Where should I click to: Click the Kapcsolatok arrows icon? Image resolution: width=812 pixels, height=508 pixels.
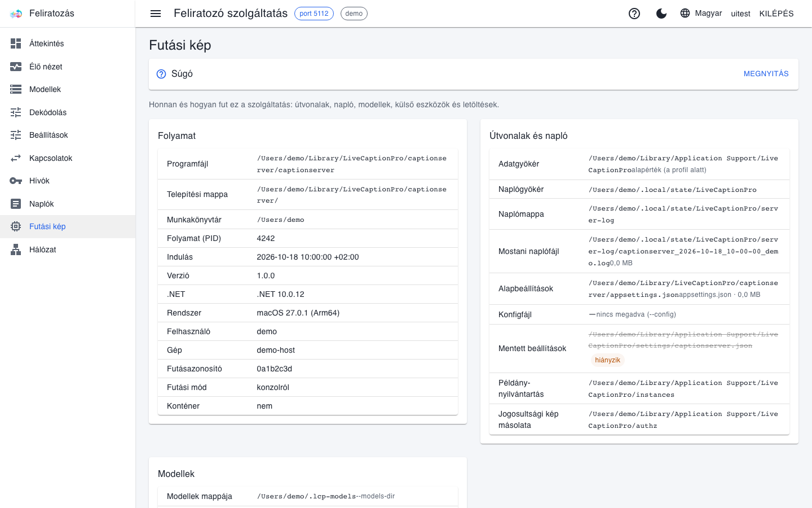pos(16,158)
